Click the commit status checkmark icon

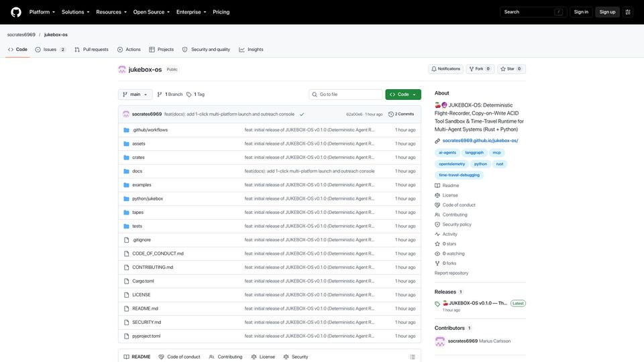point(302,114)
